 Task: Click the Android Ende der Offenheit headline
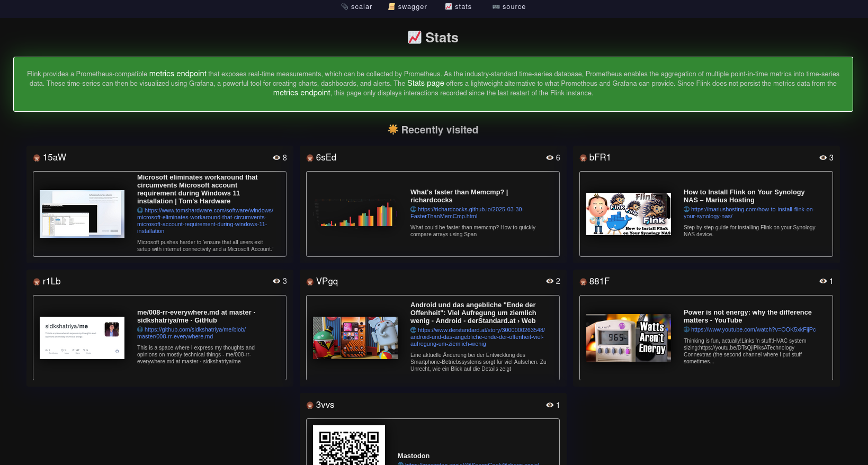pos(473,312)
